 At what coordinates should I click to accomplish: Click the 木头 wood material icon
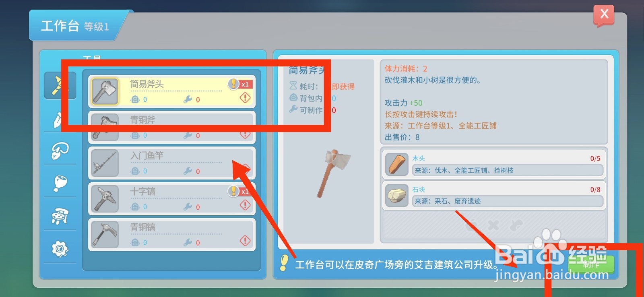pyautogui.click(x=397, y=164)
